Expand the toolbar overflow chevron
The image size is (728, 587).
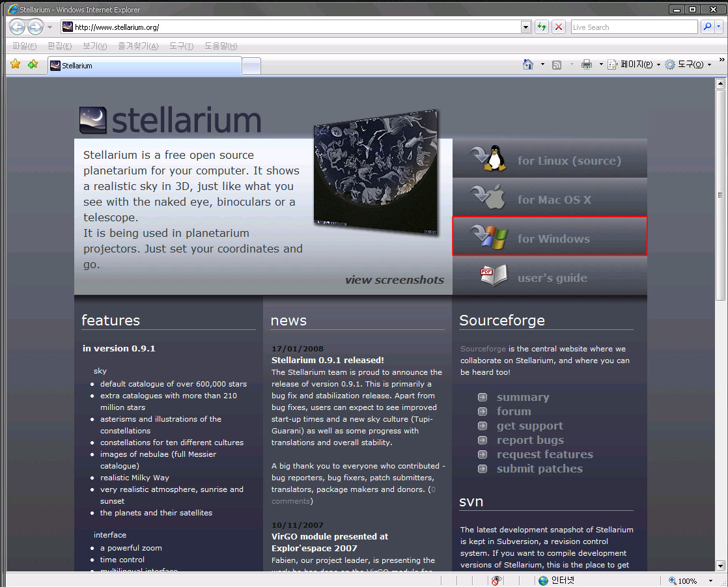721,60
